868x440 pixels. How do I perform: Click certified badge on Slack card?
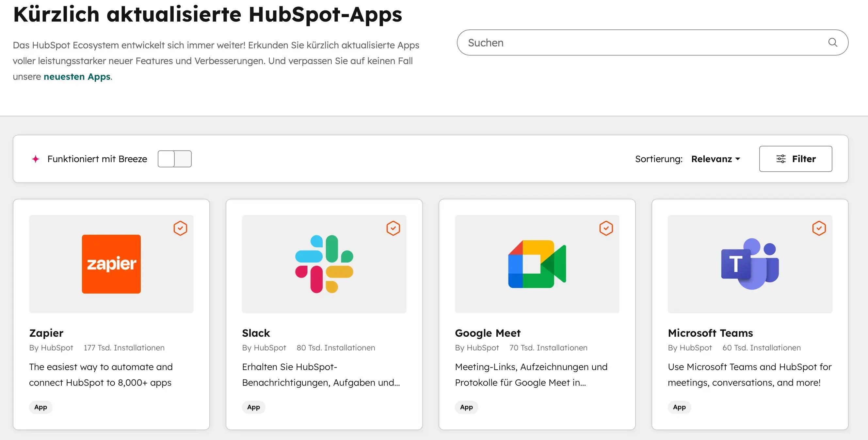(x=393, y=228)
